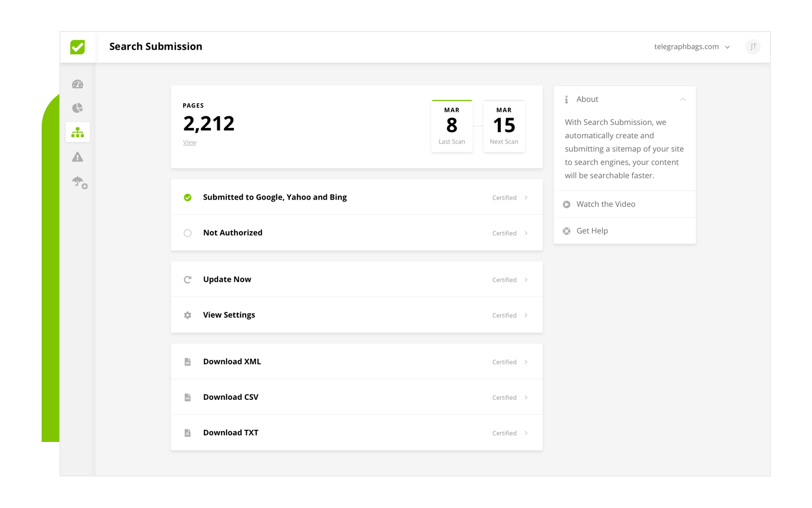Collapse the About panel chevron
Viewport: 812px width, 508px height.
tap(683, 100)
